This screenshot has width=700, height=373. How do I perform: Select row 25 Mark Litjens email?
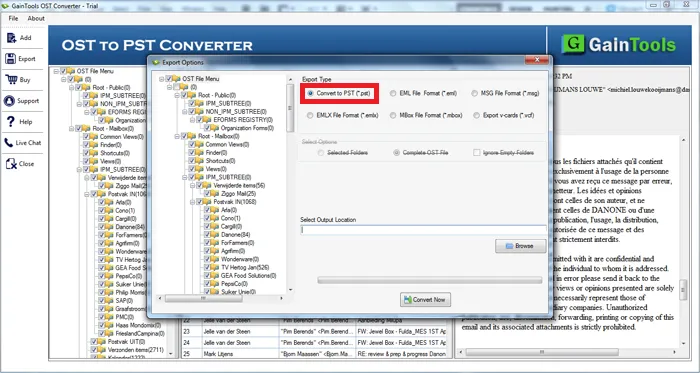point(314,354)
